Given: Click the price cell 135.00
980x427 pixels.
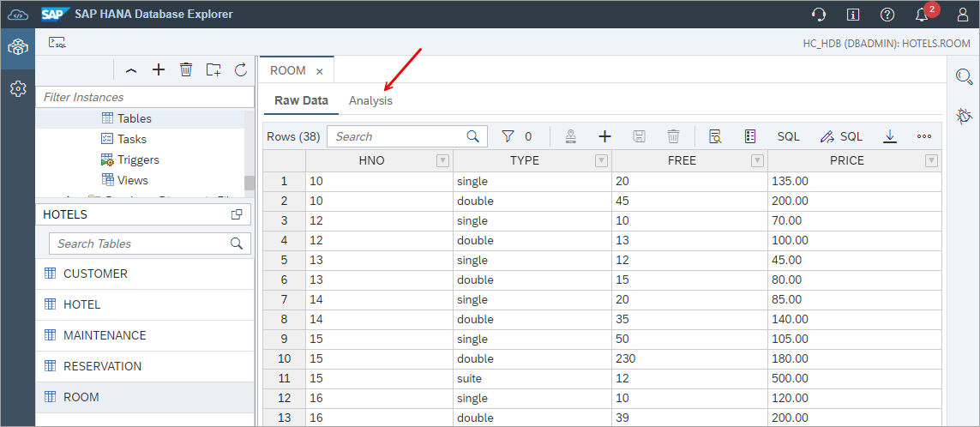Looking at the screenshot, I should (854, 181).
